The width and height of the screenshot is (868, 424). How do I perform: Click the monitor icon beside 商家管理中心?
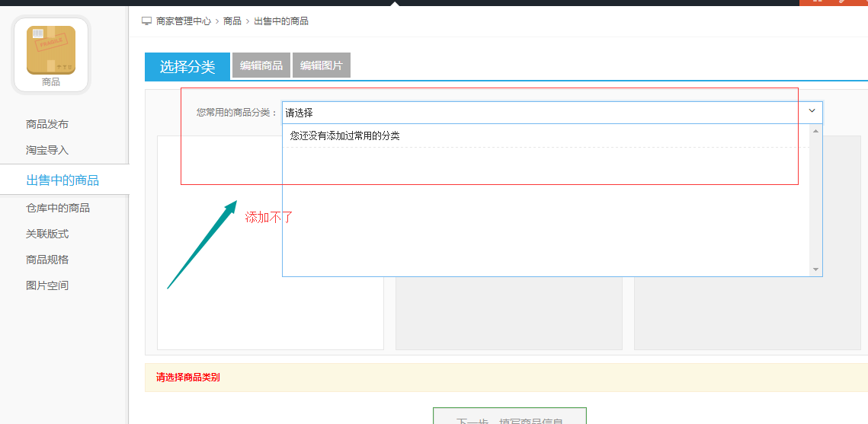[x=146, y=21]
